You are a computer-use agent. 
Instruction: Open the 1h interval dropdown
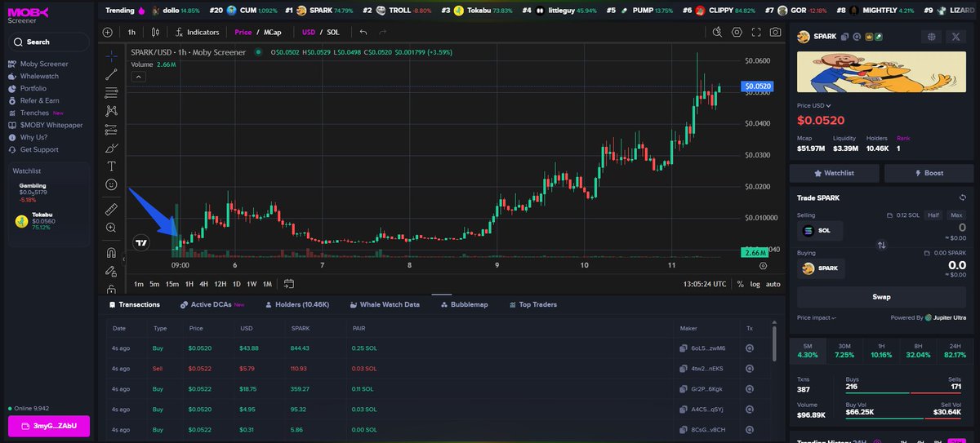point(131,32)
